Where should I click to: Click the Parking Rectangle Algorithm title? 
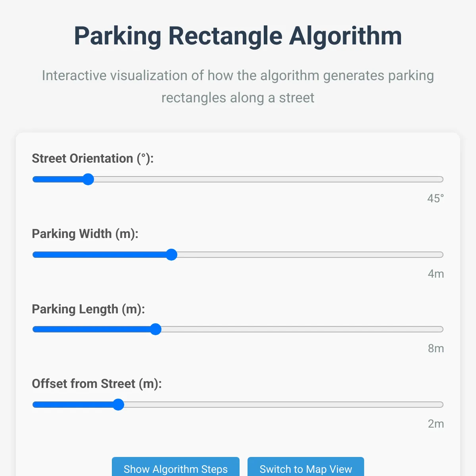[x=238, y=36]
